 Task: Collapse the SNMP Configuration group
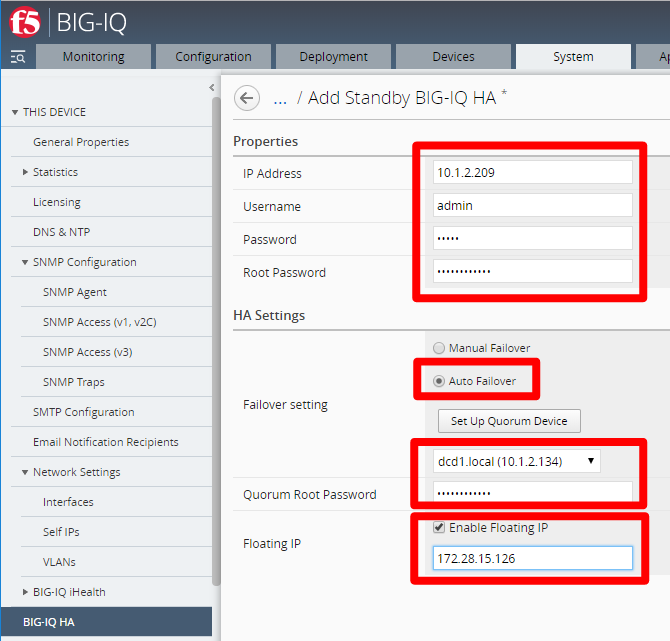tap(25, 262)
